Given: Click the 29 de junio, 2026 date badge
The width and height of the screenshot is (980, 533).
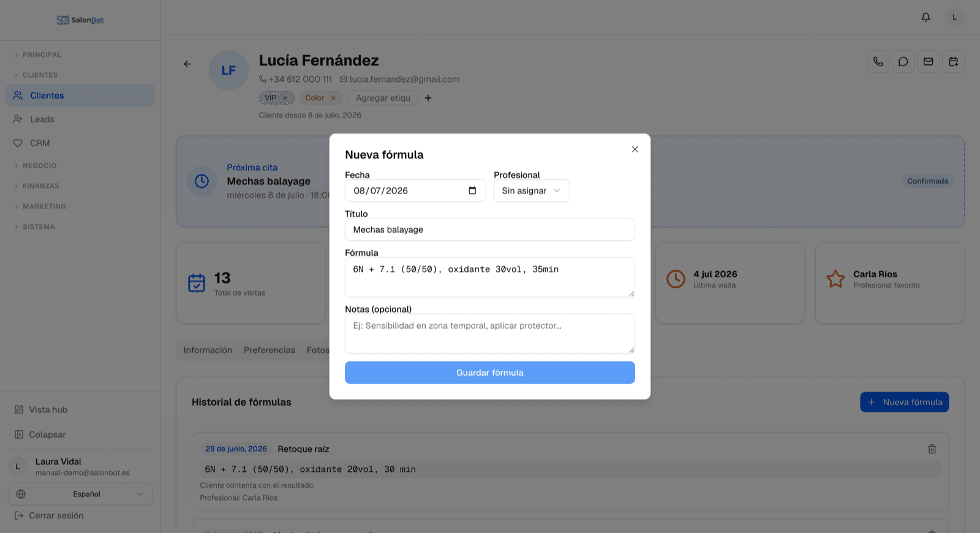Looking at the screenshot, I should [x=236, y=449].
